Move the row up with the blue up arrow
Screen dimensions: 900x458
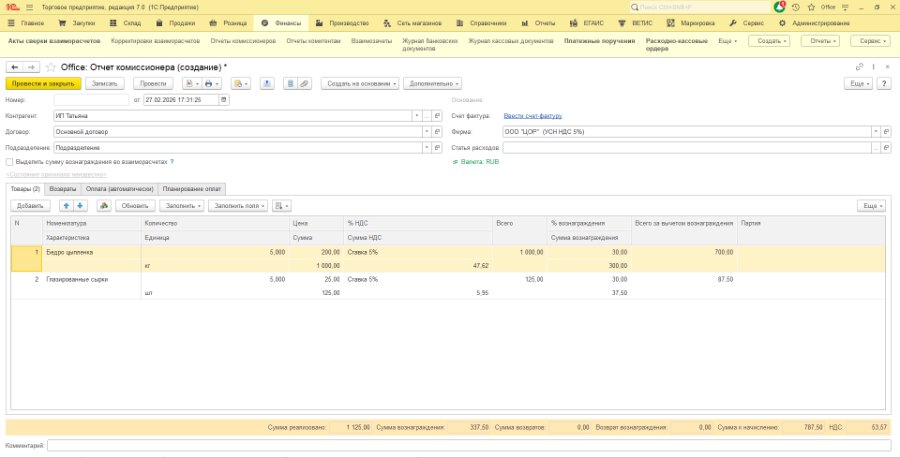point(66,205)
